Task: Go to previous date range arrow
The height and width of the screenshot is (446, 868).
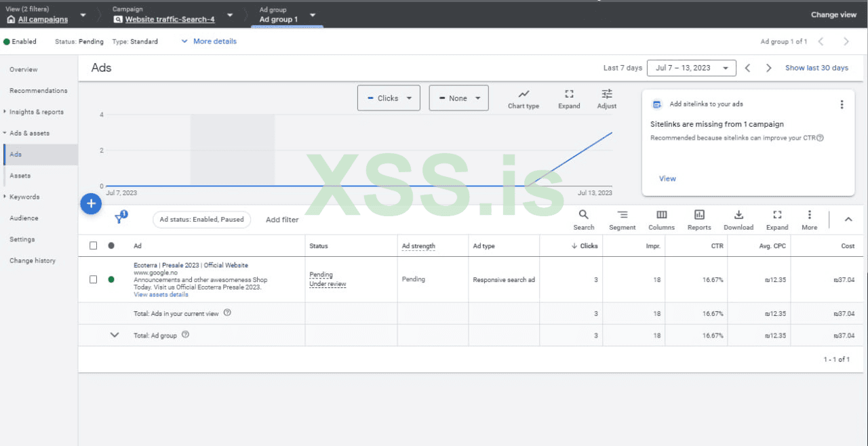Action: coord(747,68)
